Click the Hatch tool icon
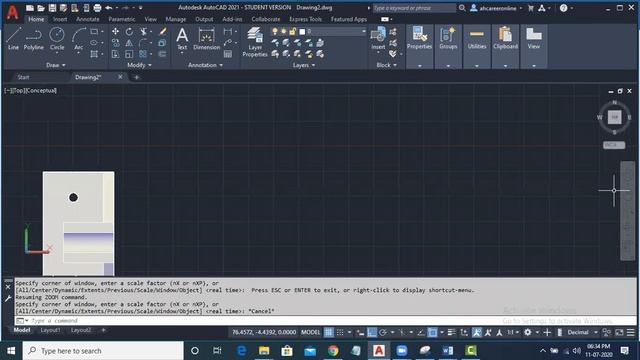The image size is (640, 360). (x=94, y=54)
